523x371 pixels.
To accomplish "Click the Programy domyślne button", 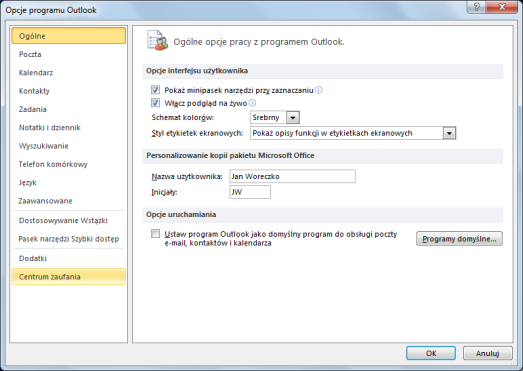I will pos(459,239).
